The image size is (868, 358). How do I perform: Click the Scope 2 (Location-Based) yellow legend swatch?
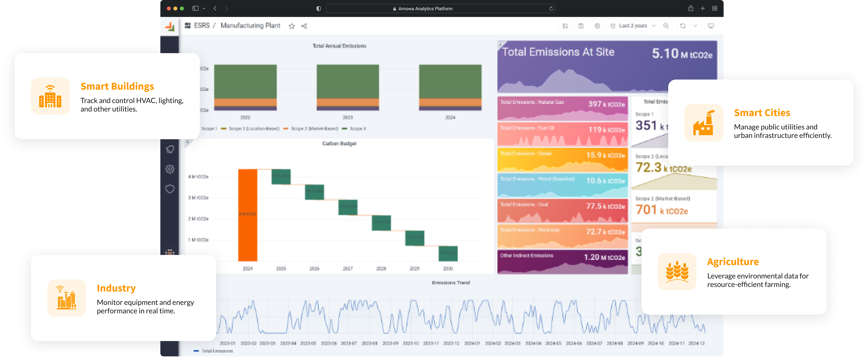tap(224, 129)
